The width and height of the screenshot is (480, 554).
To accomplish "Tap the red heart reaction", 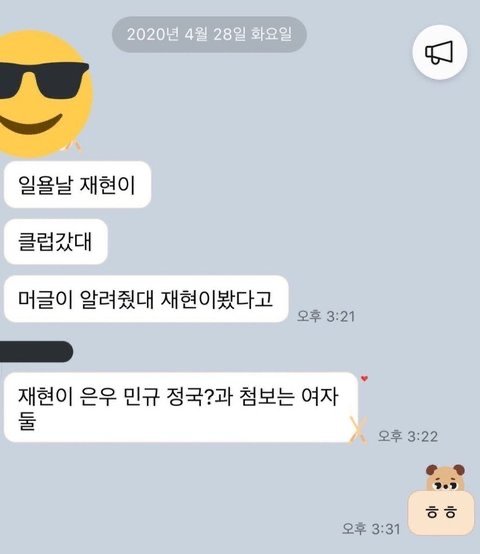I will tap(365, 379).
